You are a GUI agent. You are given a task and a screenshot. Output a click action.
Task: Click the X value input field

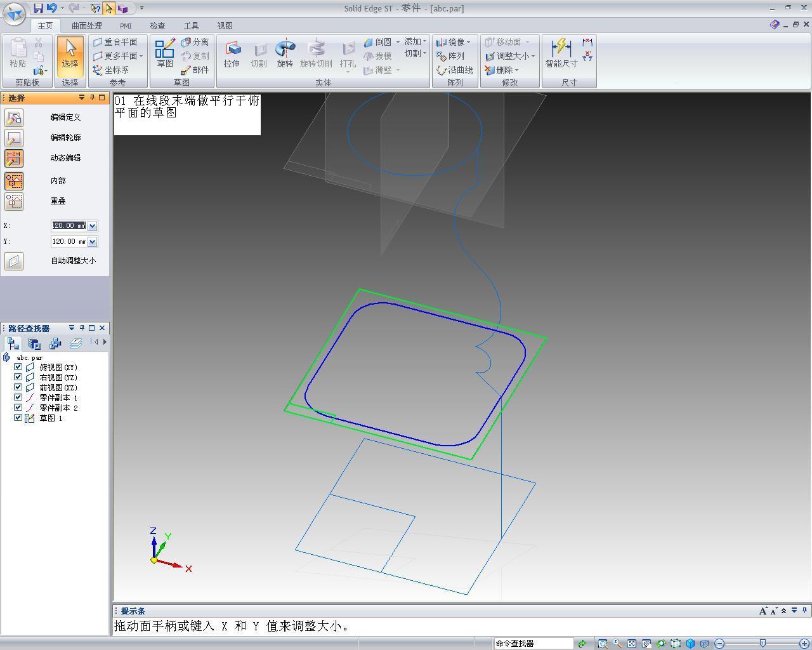[69, 226]
